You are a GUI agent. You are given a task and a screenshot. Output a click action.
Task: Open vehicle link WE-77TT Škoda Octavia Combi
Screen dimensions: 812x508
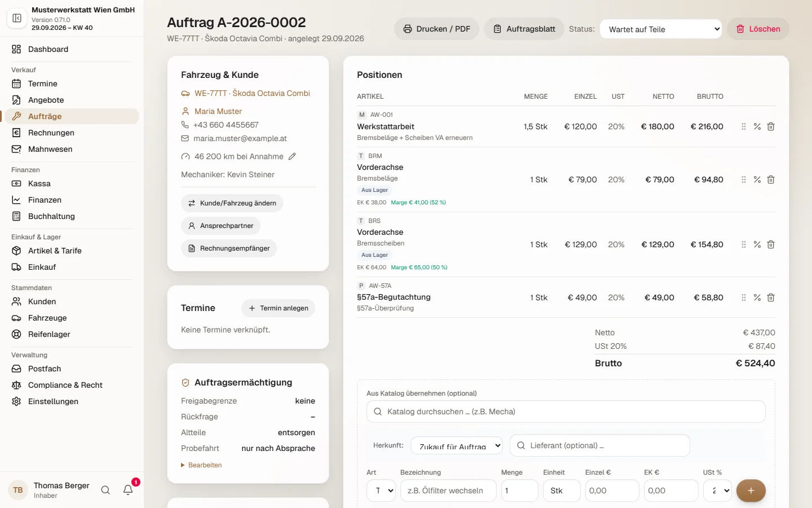(252, 93)
